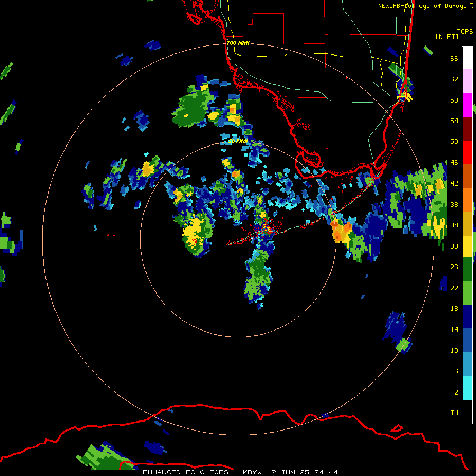The height and width of the screenshot is (476, 476).
Task: Click the "26" scale label
Action: tap(454, 267)
